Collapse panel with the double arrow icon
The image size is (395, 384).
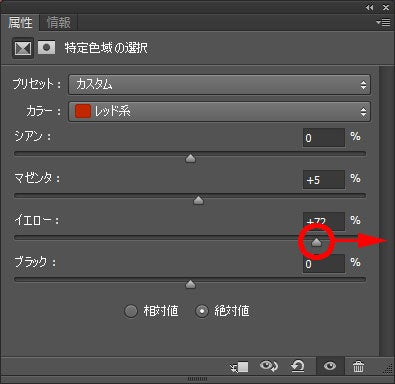(x=369, y=7)
